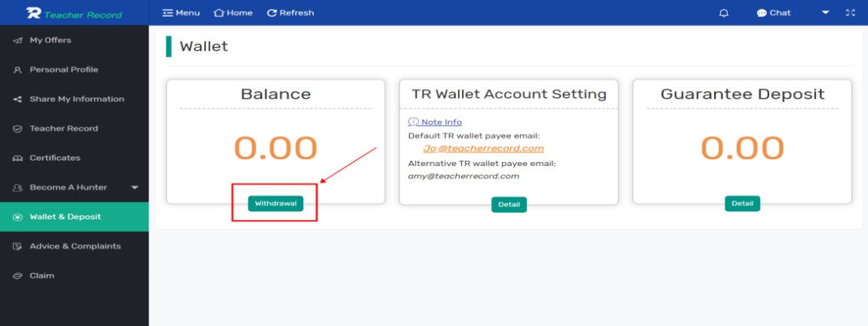Click Refresh in the top bar
Image resolution: width=868 pixels, height=326 pixels.
point(290,13)
